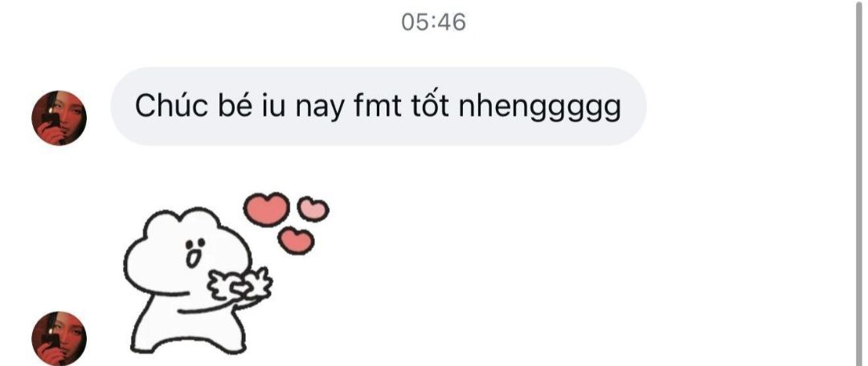Click the 05:46 timestamp
Screen dimensions: 868x366
point(433,22)
